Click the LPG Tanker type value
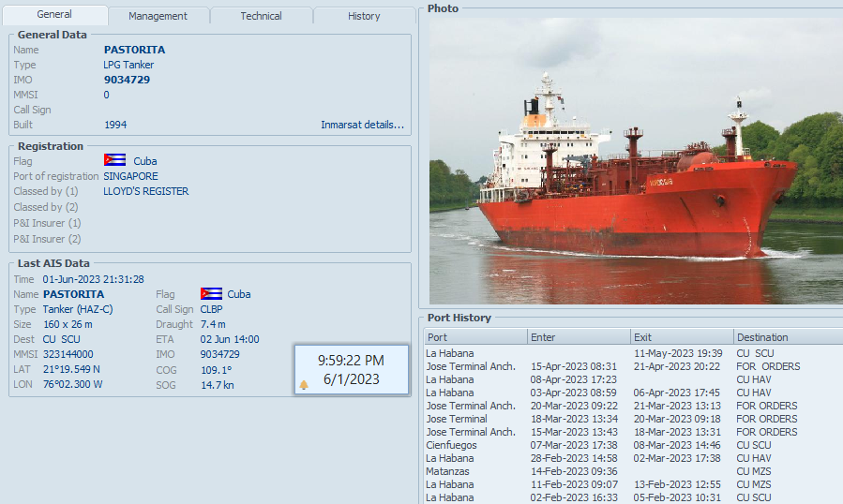The image size is (843, 504). pos(128,65)
